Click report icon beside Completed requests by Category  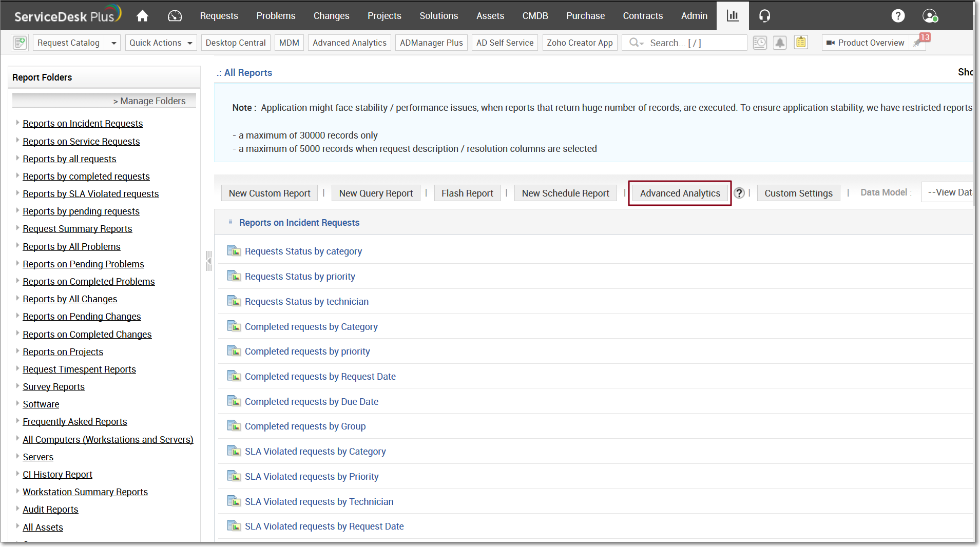[234, 326]
